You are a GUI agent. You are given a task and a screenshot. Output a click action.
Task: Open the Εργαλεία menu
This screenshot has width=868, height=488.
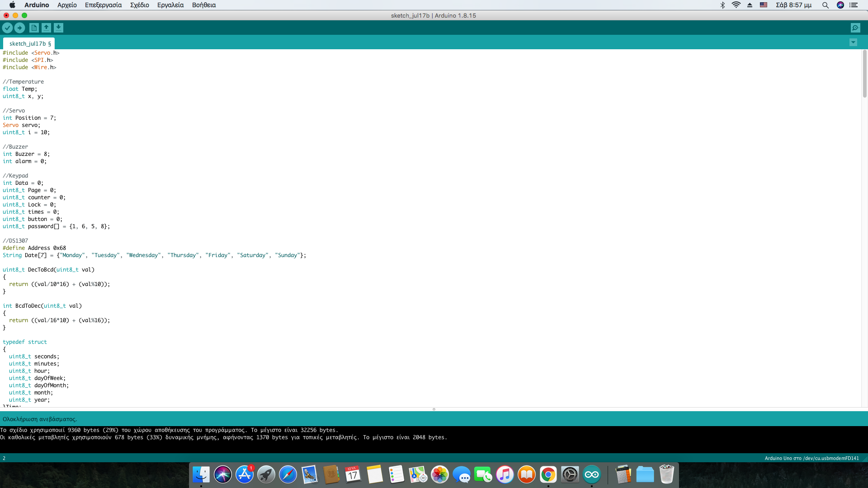tap(170, 5)
